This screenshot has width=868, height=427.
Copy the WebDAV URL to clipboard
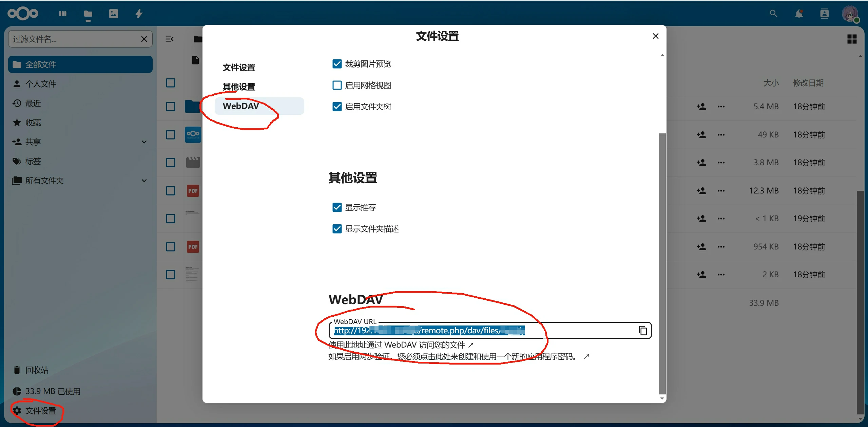pyautogui.click(x=643, y=331)
